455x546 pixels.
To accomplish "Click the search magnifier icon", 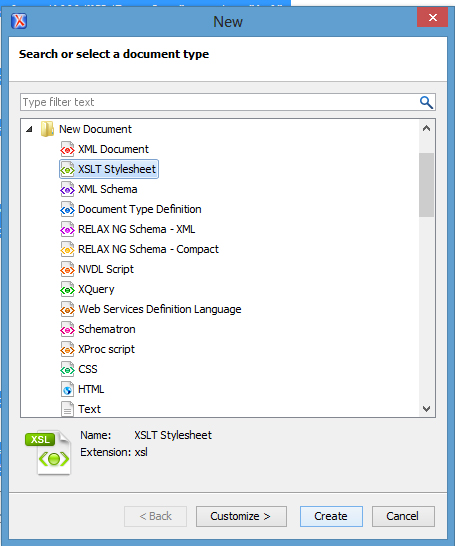I will (426, 102).
